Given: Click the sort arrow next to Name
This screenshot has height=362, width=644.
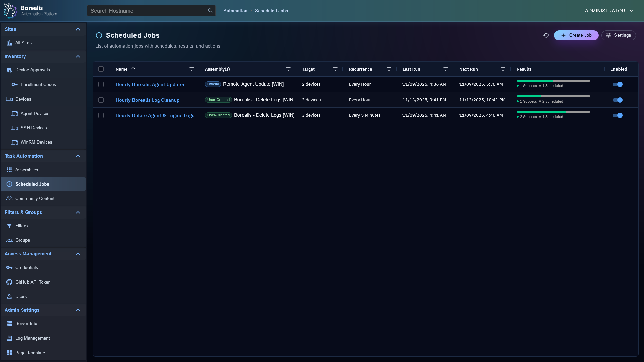Looking at the screenshot, I should coord(133,69).
